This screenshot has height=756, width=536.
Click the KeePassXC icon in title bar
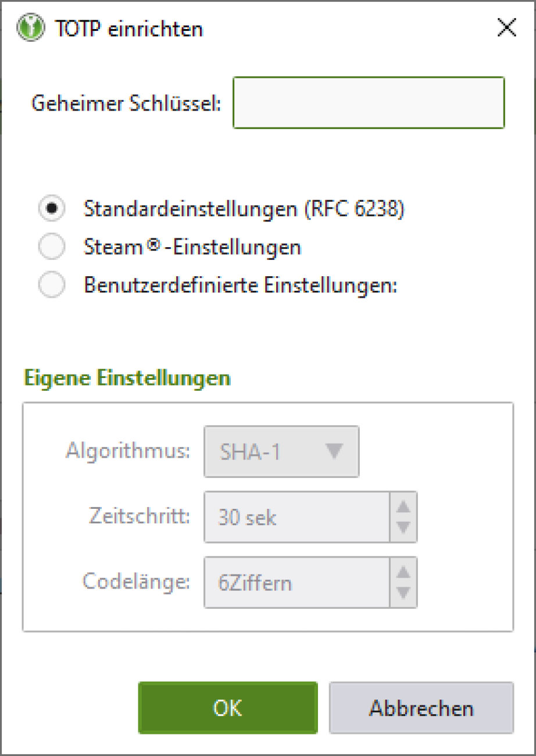[x=29, y=28]
